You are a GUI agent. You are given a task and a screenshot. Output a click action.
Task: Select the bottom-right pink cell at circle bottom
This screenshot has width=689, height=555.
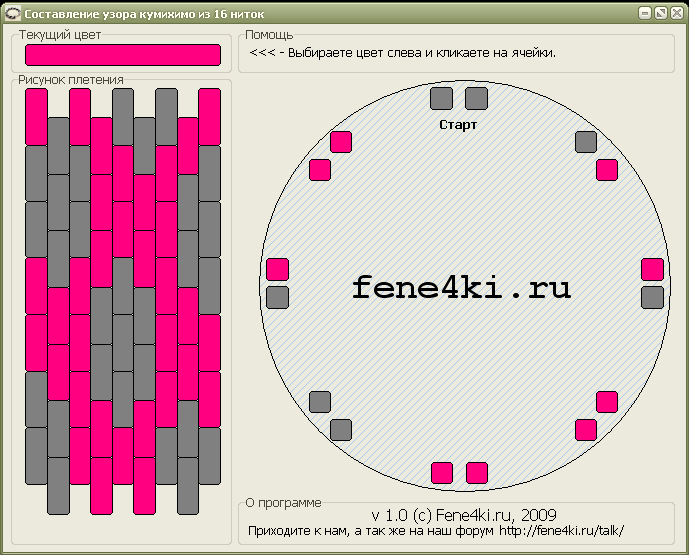(476, 473)
